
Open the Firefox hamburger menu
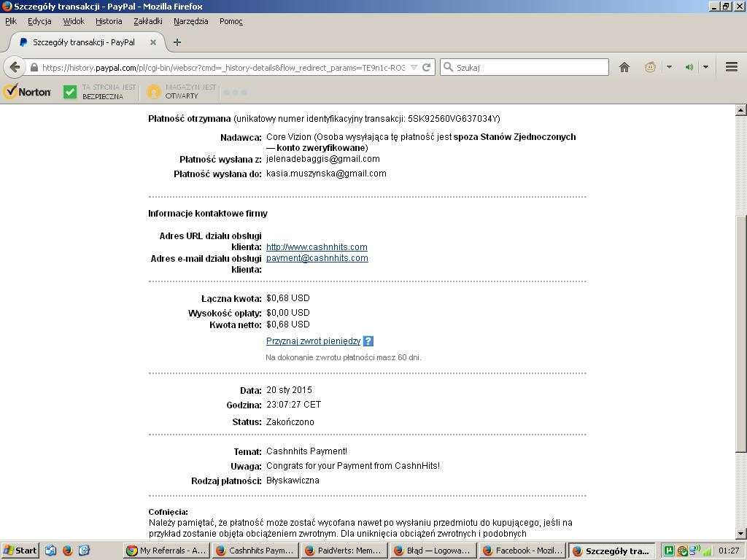[731, 67]
